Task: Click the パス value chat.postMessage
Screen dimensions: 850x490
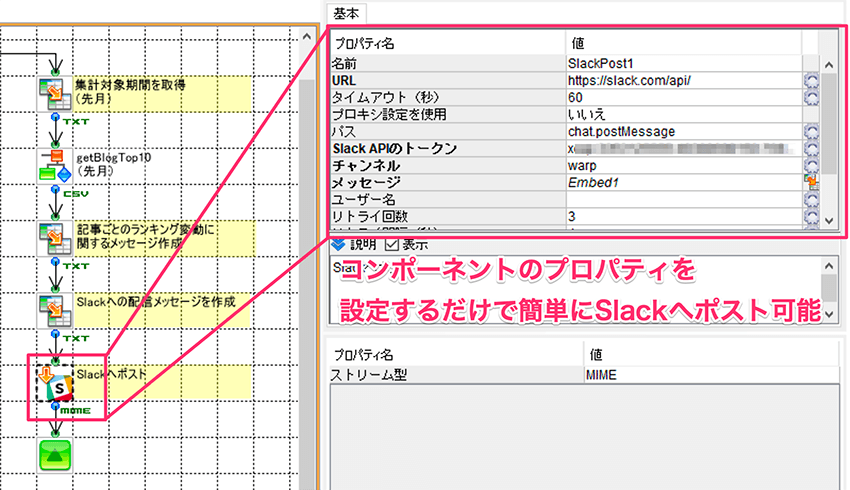Action: 621,132
